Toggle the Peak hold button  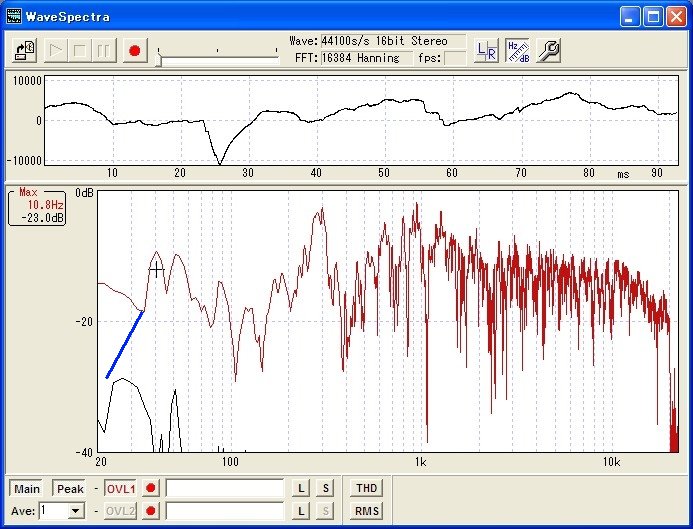70,488
